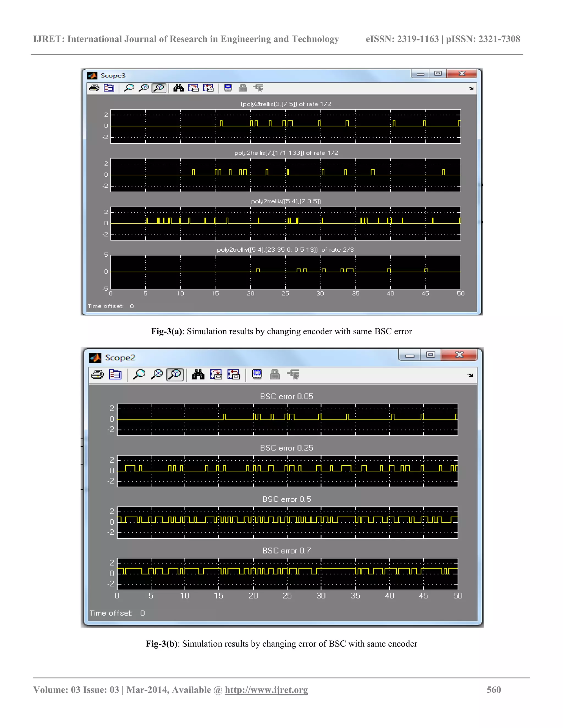Screen dimensions: 563x728
Task: Maximize the Scope2 window
Action: pyautogui.click(x=430, y=355)
